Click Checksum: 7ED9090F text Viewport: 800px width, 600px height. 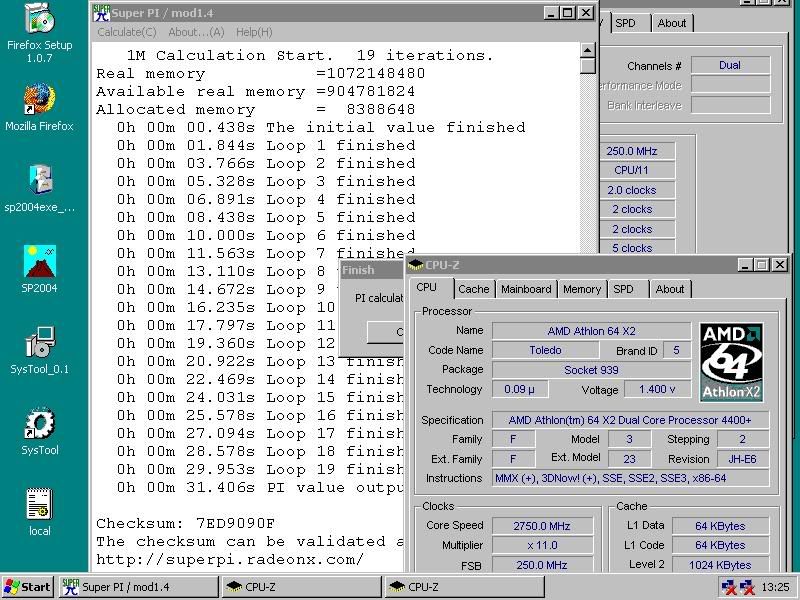click(x=185, y=523)
